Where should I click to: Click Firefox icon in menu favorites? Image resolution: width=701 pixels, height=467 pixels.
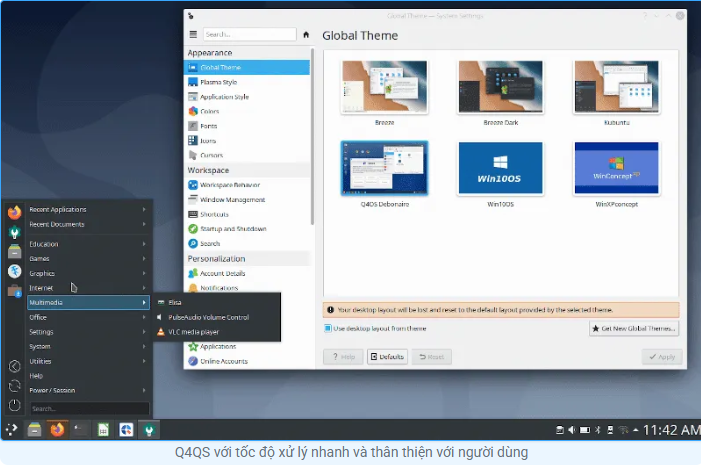[x=15, y=213]
